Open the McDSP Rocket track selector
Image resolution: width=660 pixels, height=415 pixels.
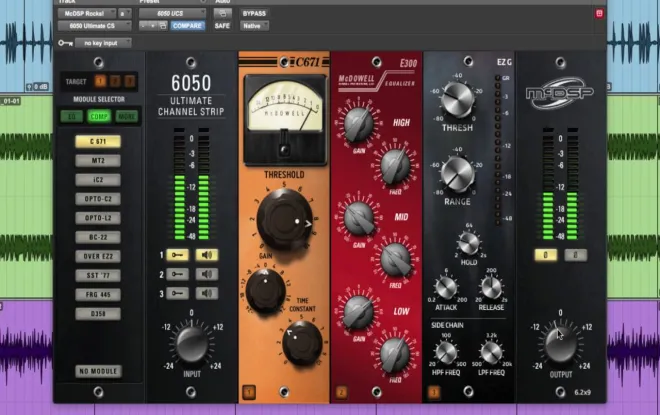tap(87, 13)
